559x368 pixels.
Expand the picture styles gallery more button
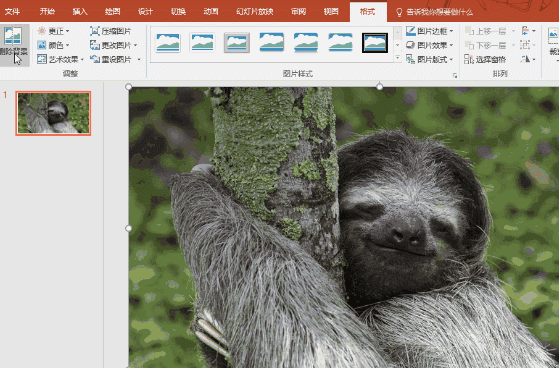398,57
